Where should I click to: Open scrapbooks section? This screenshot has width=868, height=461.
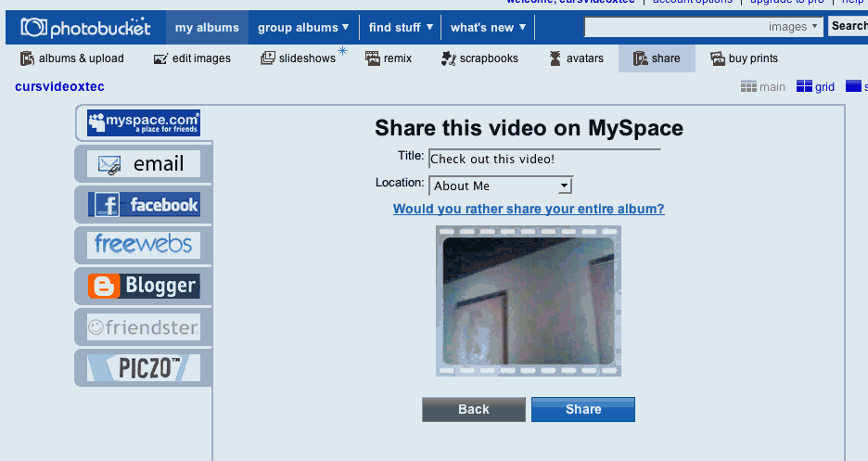479,58
